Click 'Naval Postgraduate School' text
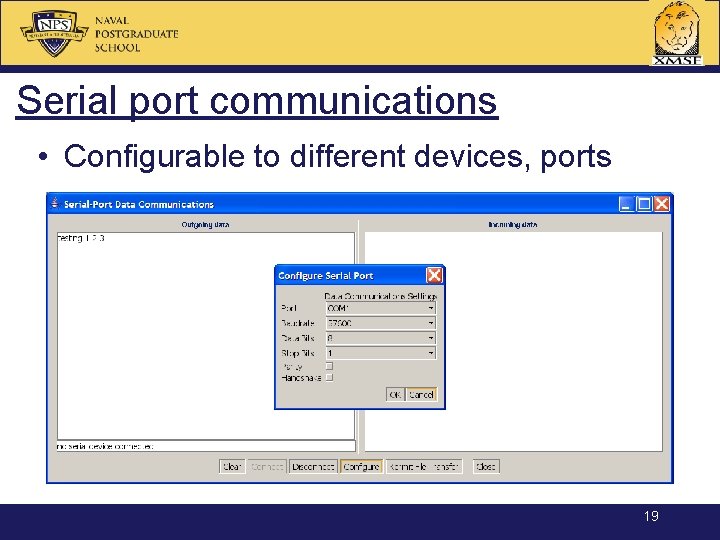720x540 pixels. (136, 34)
